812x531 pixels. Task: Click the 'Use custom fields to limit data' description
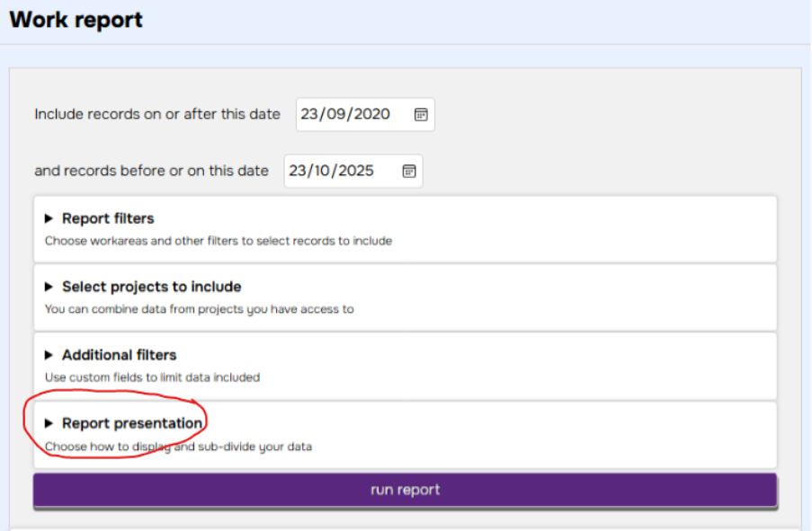pos(152,377)
